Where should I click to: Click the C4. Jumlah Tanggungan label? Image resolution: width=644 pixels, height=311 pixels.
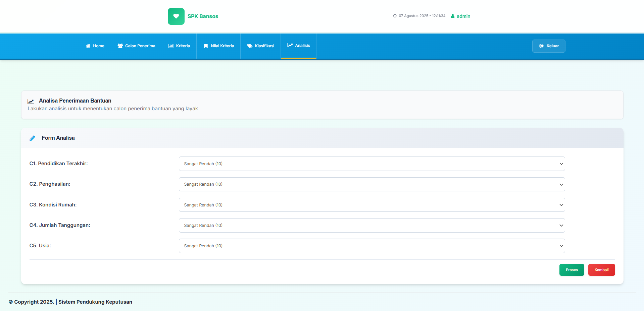(x=60, y=225)
